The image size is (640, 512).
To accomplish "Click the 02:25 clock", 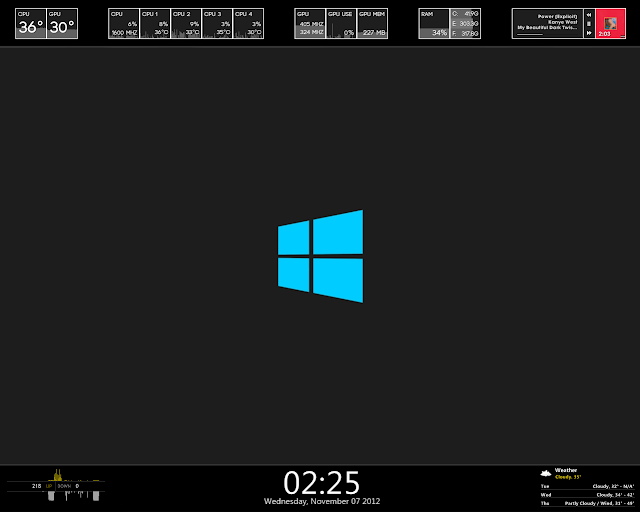I will (x=322, y=483).
